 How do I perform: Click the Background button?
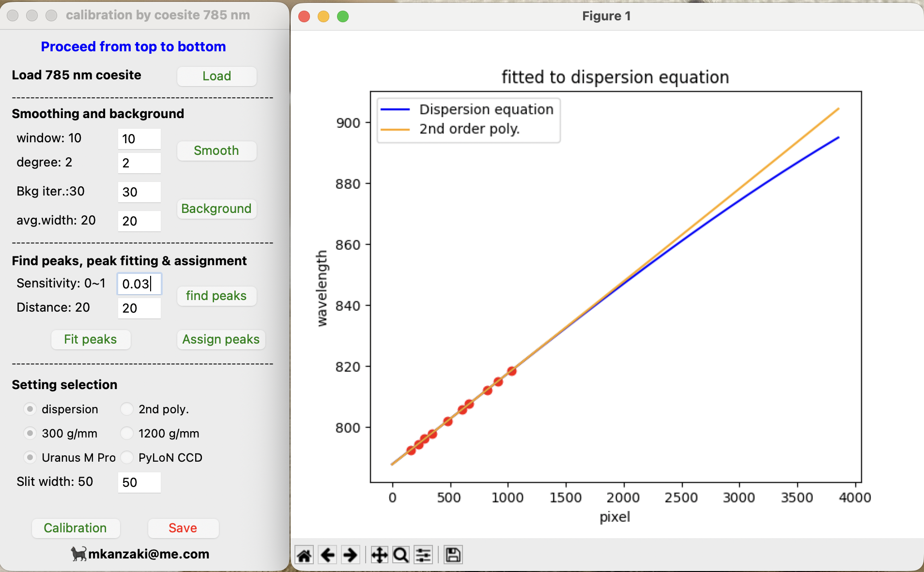point(216,209)
